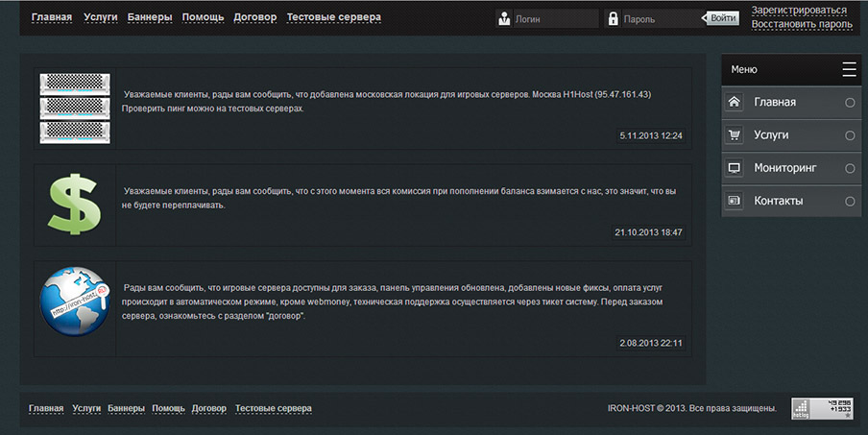Toggle the hamburger icon in Меню header

pyautogui.click(x=849, y=69)
